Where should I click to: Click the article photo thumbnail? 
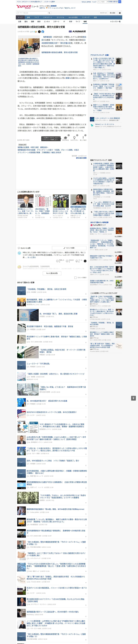[x=29, y=46]
